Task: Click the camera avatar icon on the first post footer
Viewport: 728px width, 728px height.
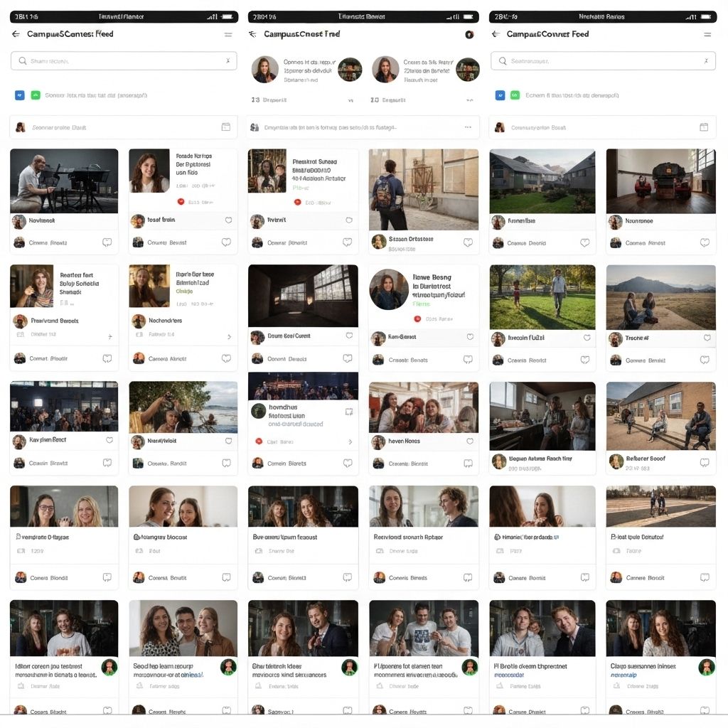Action: (x=20, y=242)
